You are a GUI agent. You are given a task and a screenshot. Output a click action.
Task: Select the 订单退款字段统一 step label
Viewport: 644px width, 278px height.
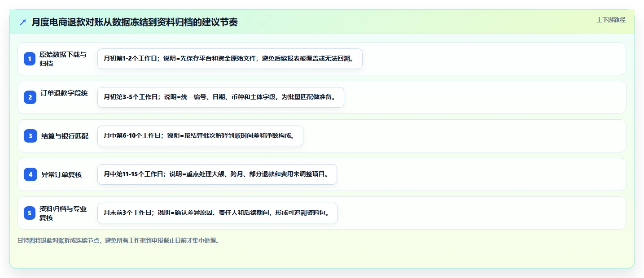(64, 97)
